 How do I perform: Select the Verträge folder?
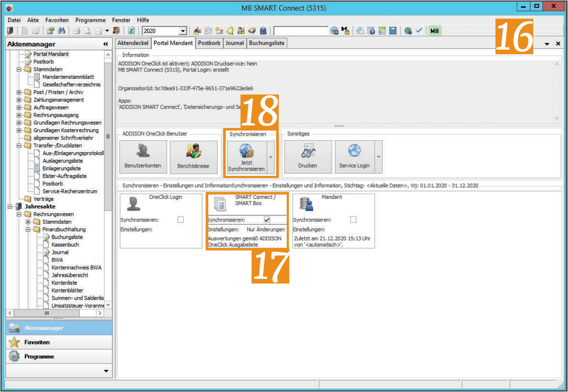(x=43, y=199)
